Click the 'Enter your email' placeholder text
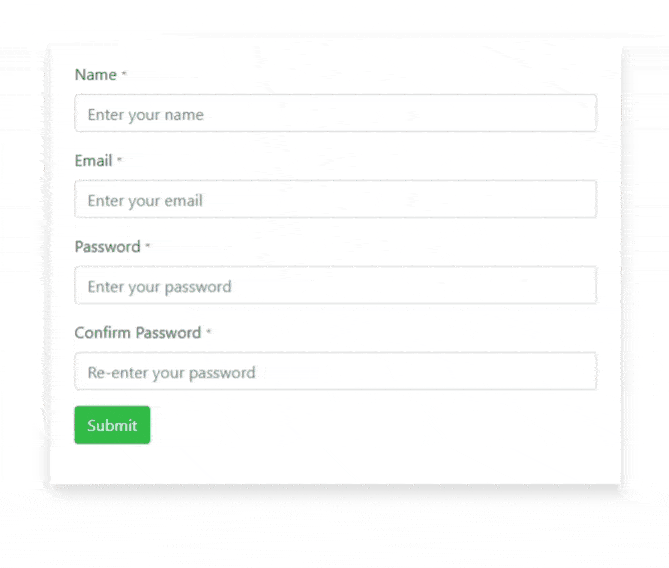The width and height of the screenshot is (669, 568). (145, 201)
